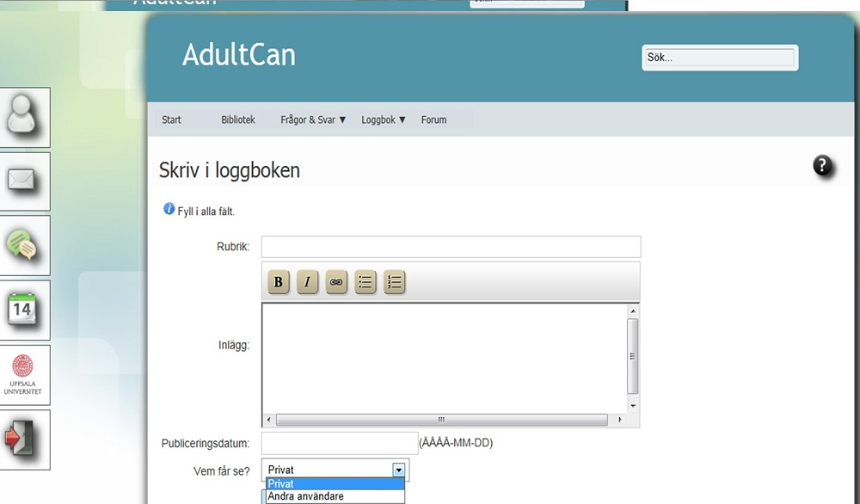This screenshot has width=860, height=504.
Task: Open the Forum menu item
Action: tap(433, 120)
